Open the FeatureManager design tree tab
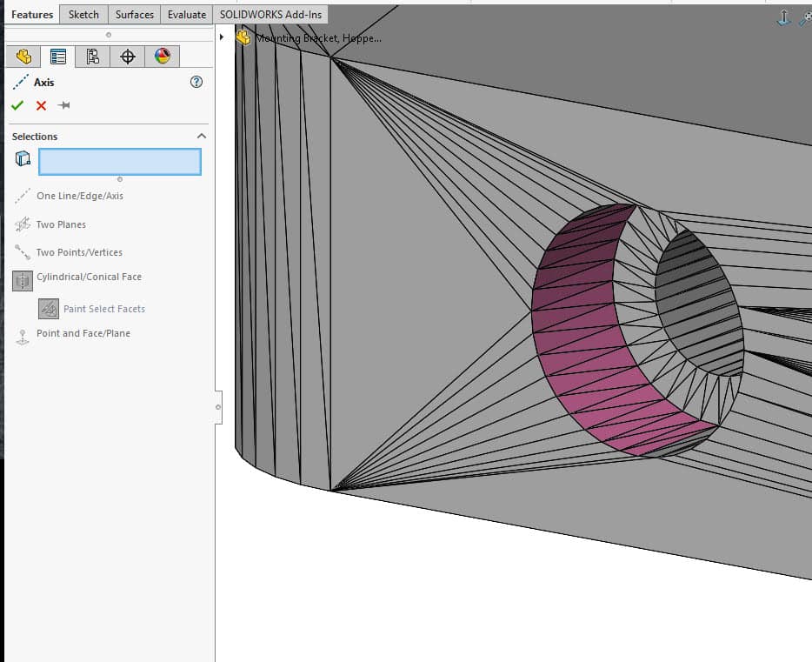812x662 pixels. coord(23,57)
